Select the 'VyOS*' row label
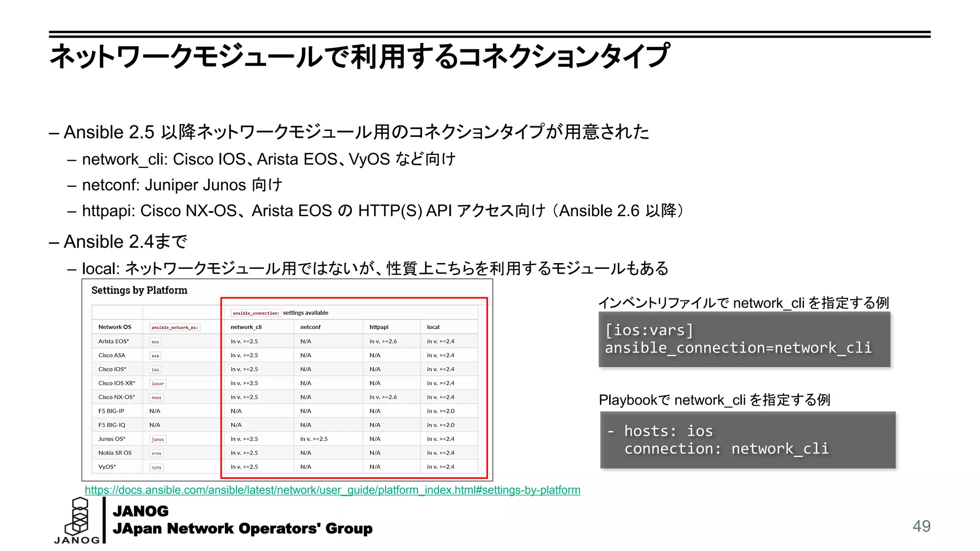The image size is (980, 551). [107, 466]
